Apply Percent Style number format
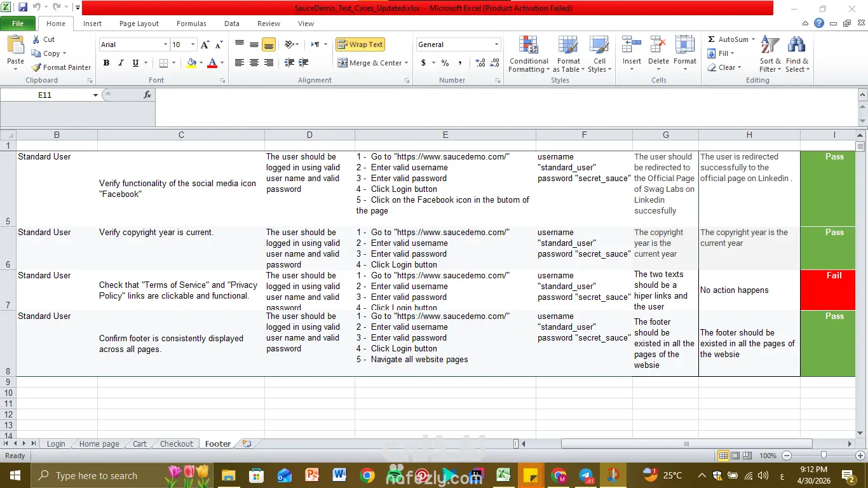868x488 pixels. 445,63
